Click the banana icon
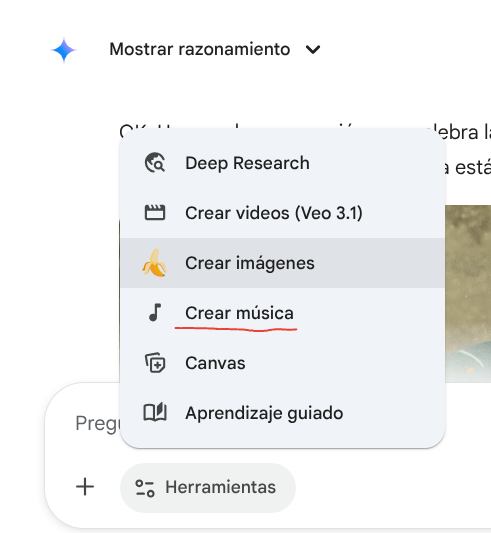The width and height of the screenshot is (491, 533). tap(155, 263)
